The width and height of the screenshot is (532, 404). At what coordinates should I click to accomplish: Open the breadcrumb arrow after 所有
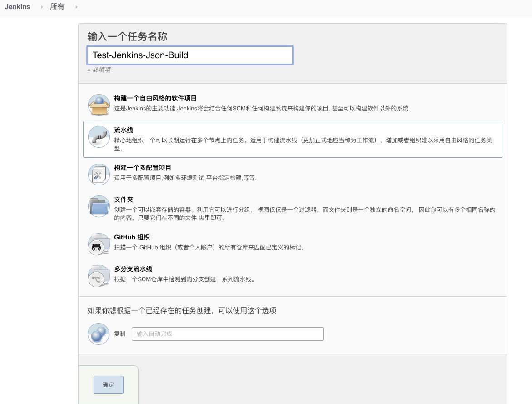(77, 7)
